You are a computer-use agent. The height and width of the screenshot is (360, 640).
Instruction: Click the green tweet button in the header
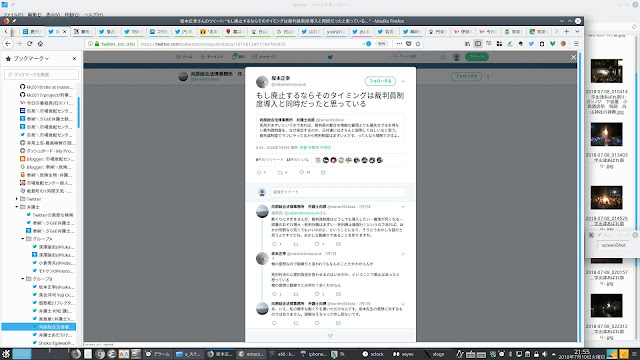point(477,57)
